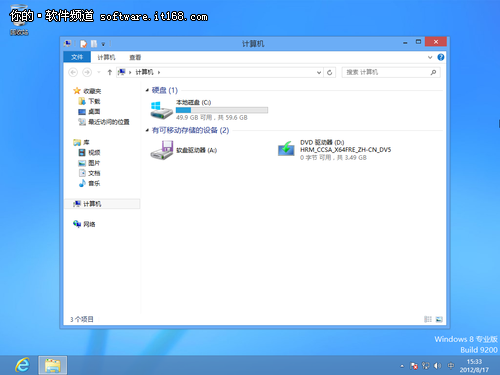Click the window system icon in title bar
Viewport: 500px width, 375px height.
68,43
